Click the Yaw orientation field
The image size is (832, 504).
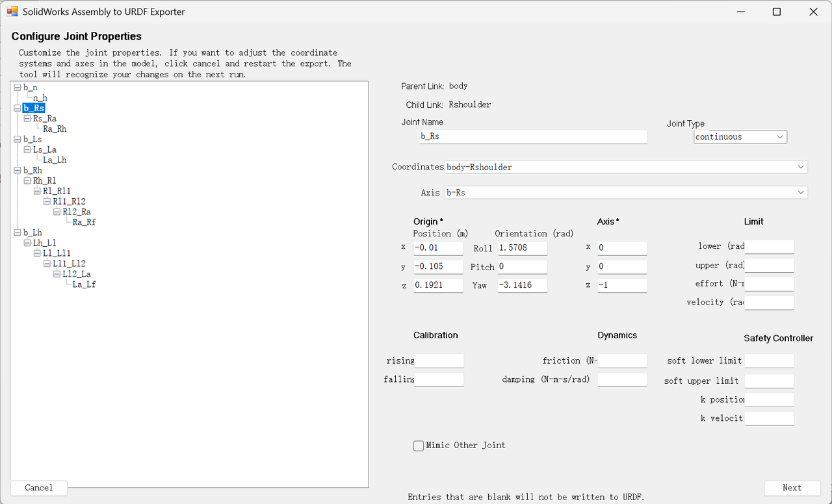(523, 285)
